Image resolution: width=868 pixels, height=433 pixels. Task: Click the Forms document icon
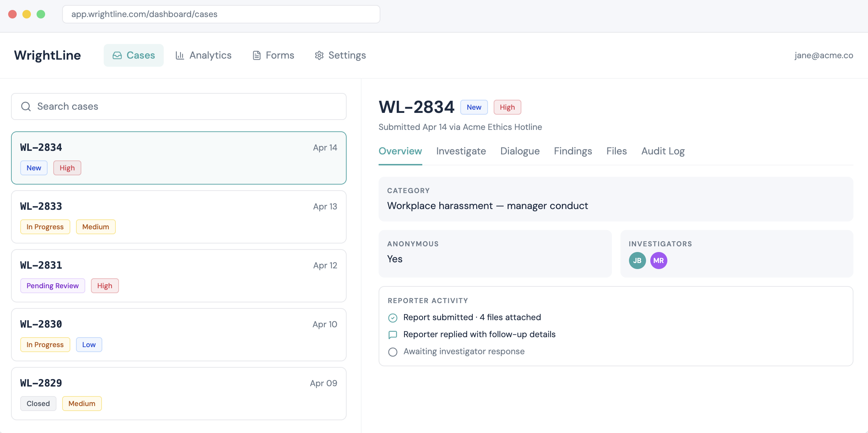click(x=256, y=55)
